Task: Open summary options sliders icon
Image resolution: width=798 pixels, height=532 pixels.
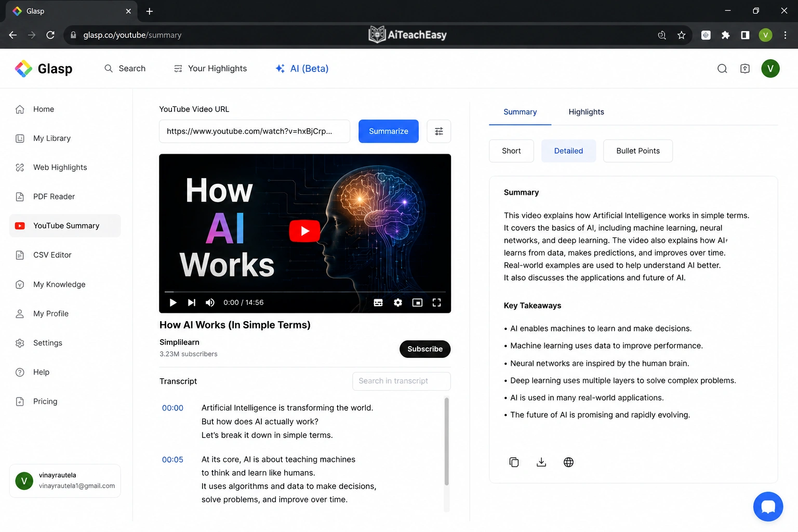Action: coord(439,131)
